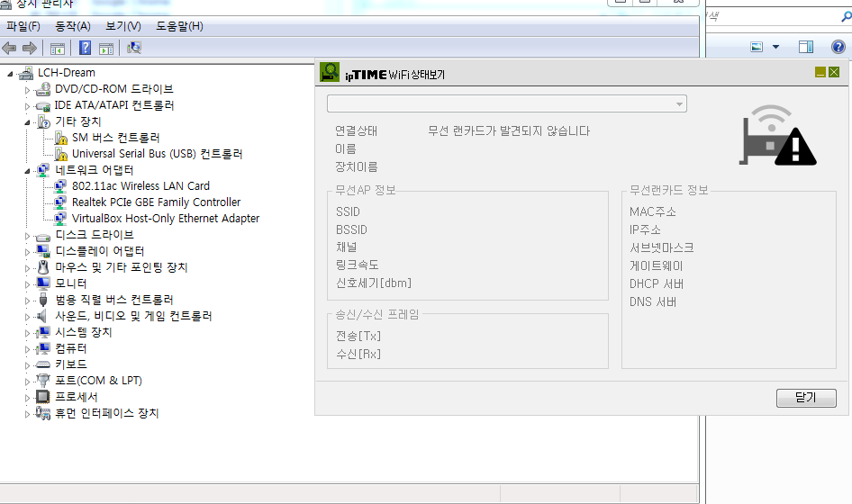The width and height of the screenshot is (852, 504).
Task: Click the VirtualBox Host-Only adapter icon
Action: click(60, 219)
